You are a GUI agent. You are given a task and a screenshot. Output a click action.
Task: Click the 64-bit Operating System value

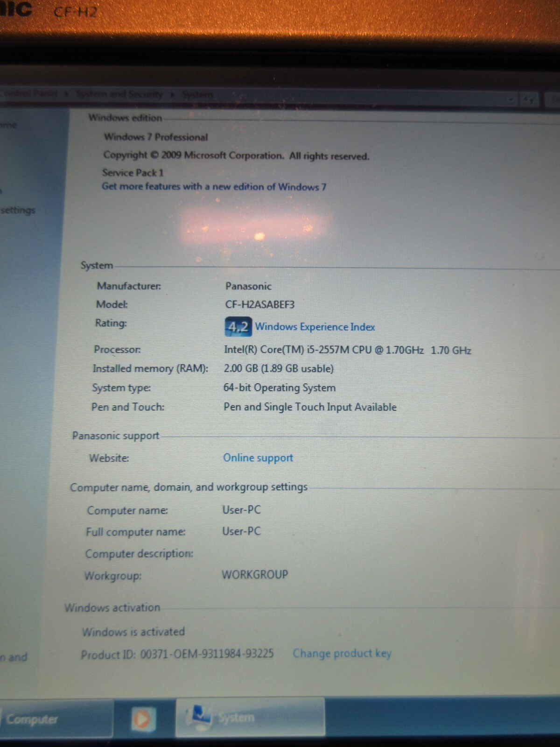(x=280, y=388)
